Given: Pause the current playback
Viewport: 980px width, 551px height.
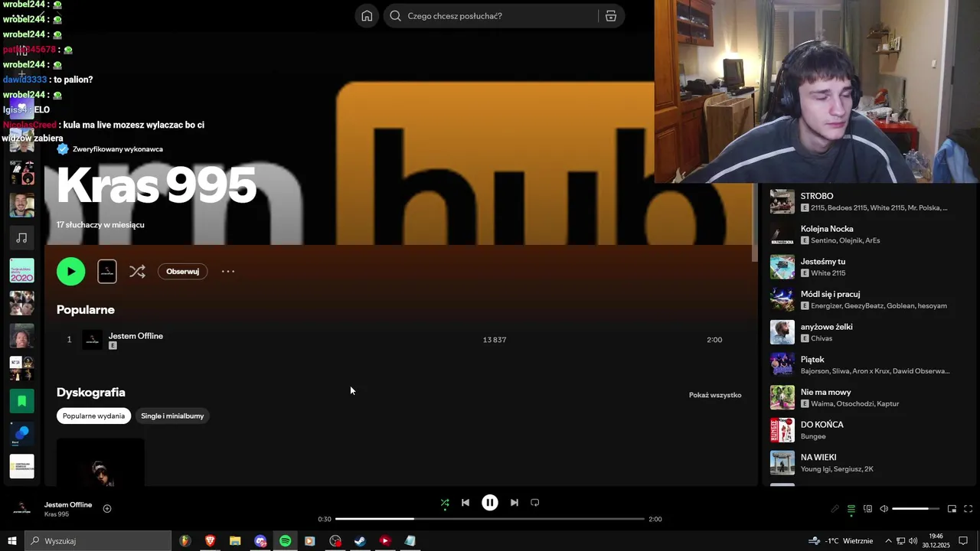Looking at the screenshot, I should tap(490, 503).
